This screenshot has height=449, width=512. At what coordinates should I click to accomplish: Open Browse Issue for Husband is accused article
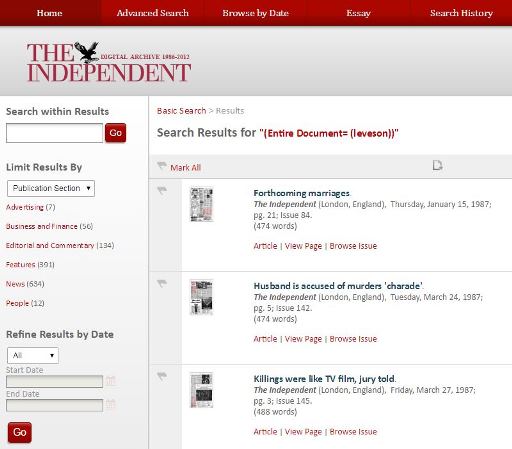[x=353, y=339]
